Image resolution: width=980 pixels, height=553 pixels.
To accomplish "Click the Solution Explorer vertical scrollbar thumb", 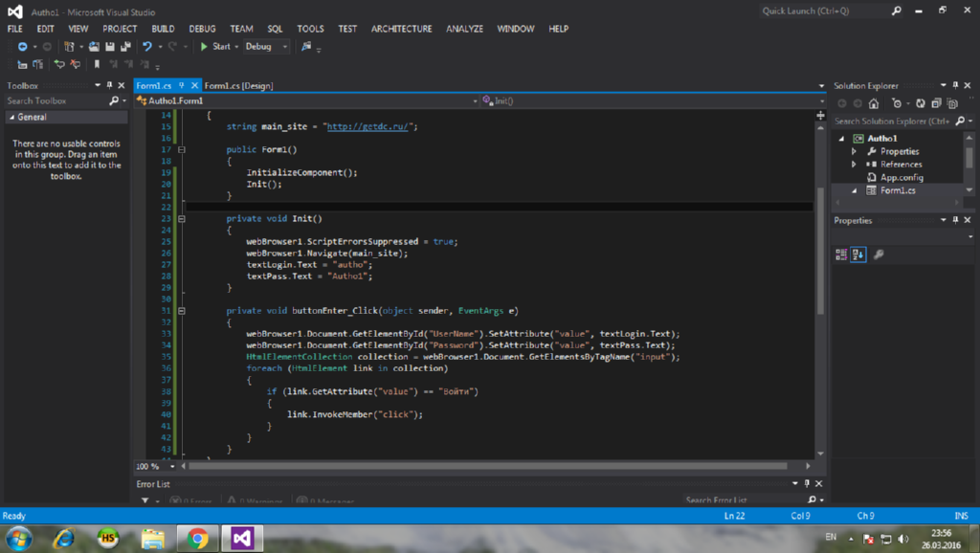I will [x=969, y=156].
